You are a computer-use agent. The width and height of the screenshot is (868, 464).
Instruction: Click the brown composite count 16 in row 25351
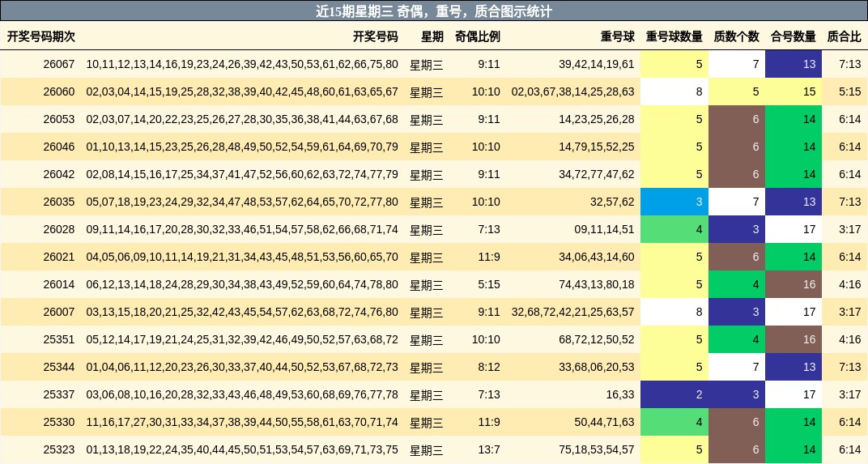click(794, 339)
